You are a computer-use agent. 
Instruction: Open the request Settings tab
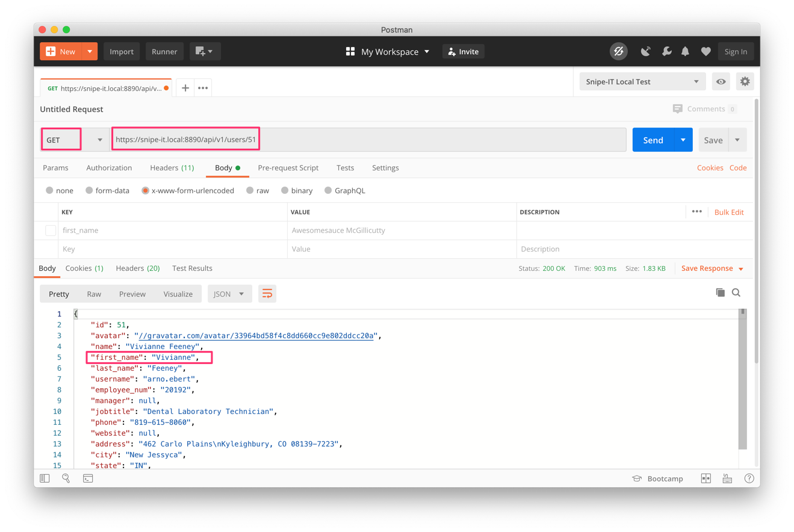(x=385, y=168)
